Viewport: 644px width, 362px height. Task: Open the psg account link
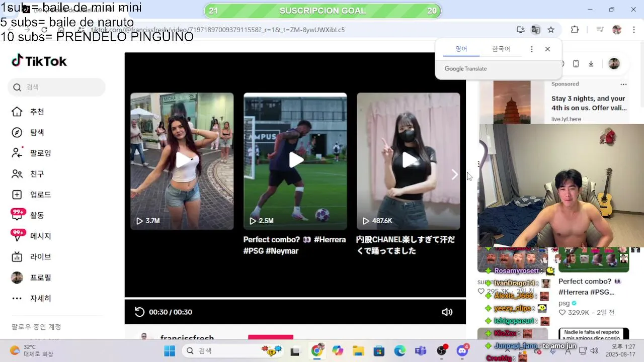tap(564, 303)
